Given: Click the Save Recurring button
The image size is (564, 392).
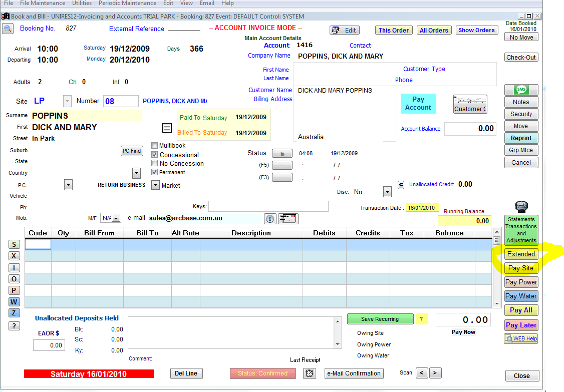Looking at the screenshot, I should pos(380,319).
